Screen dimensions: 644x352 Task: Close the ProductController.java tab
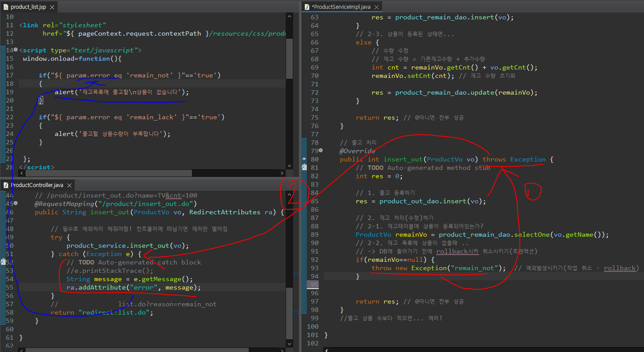click(70, 185)
